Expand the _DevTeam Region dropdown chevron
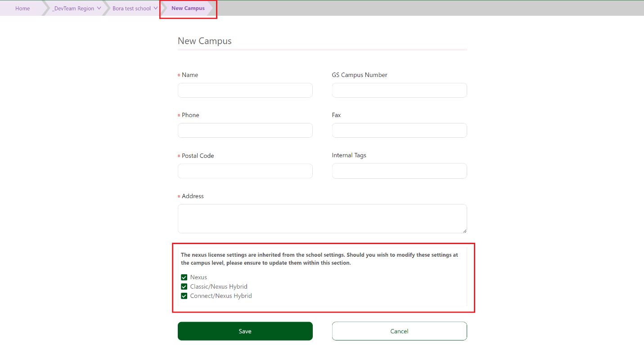The width and height of the screenshot is (644, 345). coord(99,8)
